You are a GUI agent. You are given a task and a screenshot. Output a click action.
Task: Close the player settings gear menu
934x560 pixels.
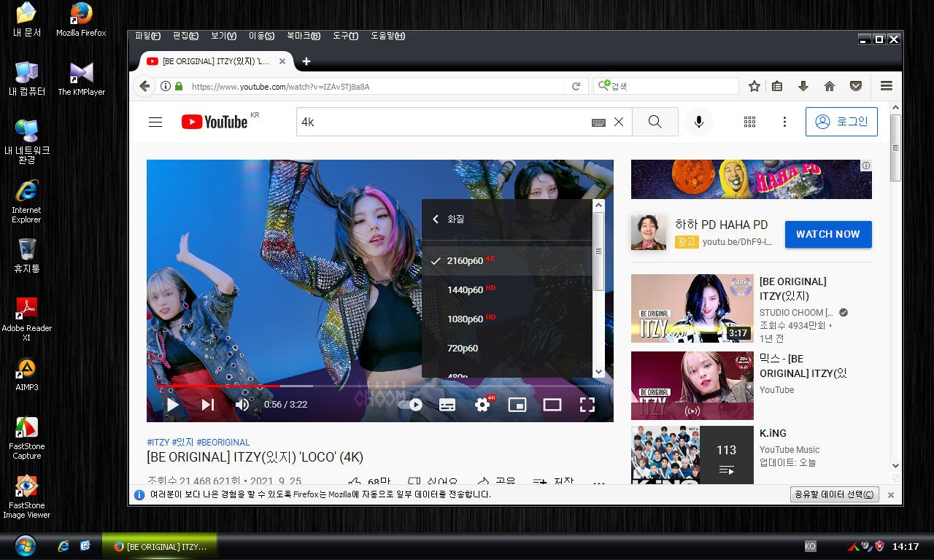482,404
